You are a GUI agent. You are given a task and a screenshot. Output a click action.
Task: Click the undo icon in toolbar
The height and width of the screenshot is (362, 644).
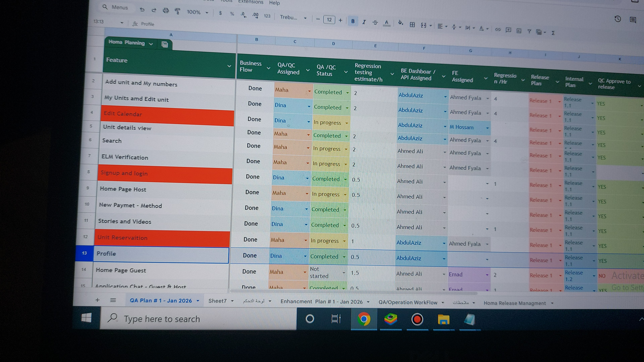point(142,10)
